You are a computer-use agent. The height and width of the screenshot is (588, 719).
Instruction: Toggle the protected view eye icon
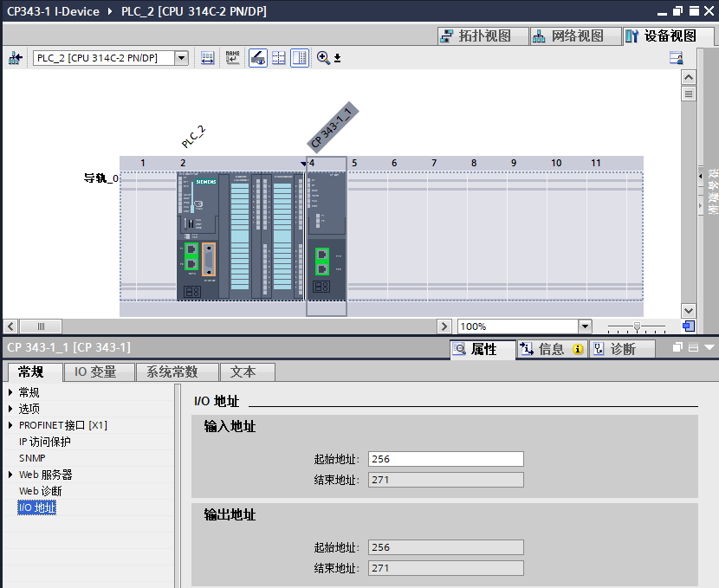click(258, 58)
